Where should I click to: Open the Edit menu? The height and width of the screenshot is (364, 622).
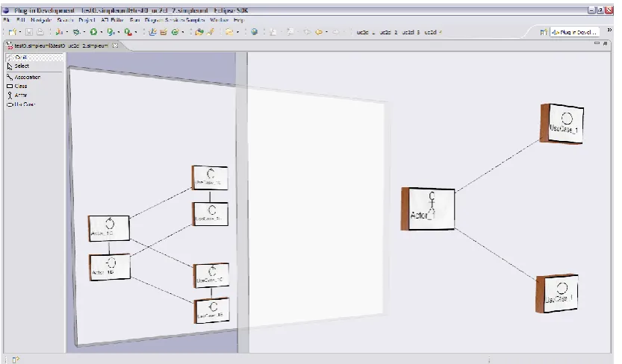[21, 20]
